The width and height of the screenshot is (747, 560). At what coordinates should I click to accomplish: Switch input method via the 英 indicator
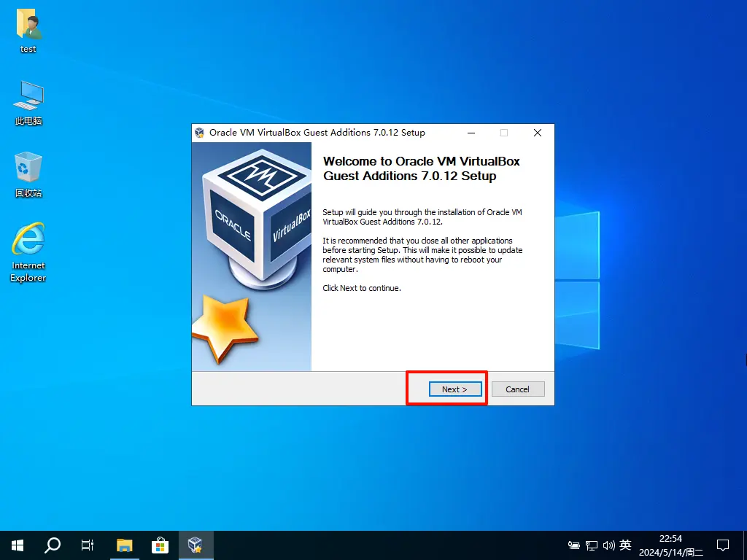[625, 545]
